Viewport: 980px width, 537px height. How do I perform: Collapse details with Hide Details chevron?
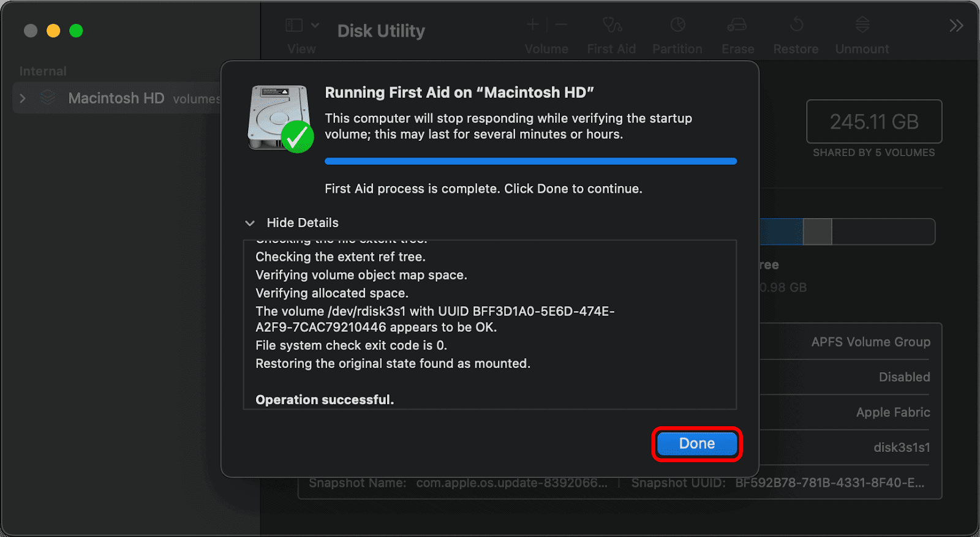(250, 223)
